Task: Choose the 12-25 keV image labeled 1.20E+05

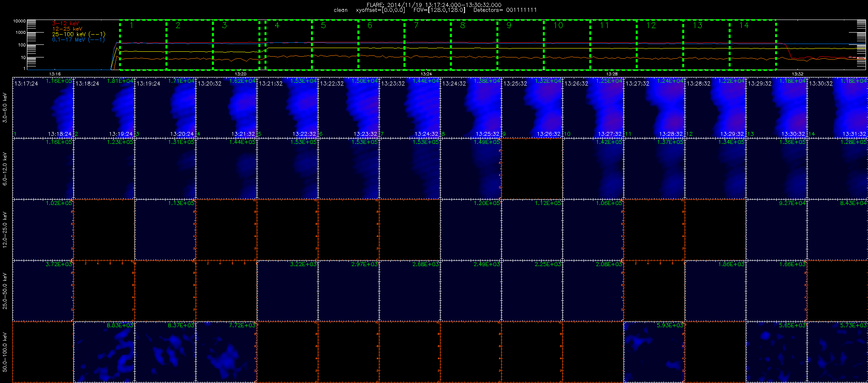Action: pyautogui.click(x=471, y=230)
